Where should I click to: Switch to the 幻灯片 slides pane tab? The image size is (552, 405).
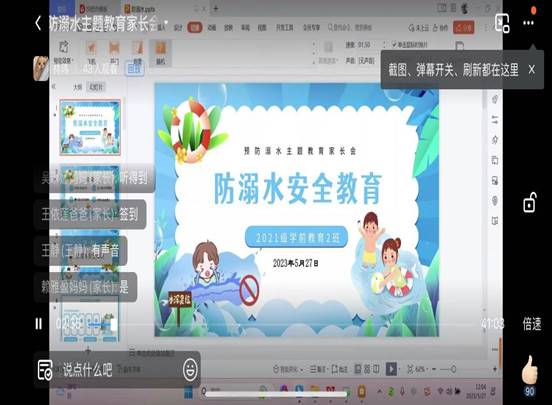click(x=96, y=87)
